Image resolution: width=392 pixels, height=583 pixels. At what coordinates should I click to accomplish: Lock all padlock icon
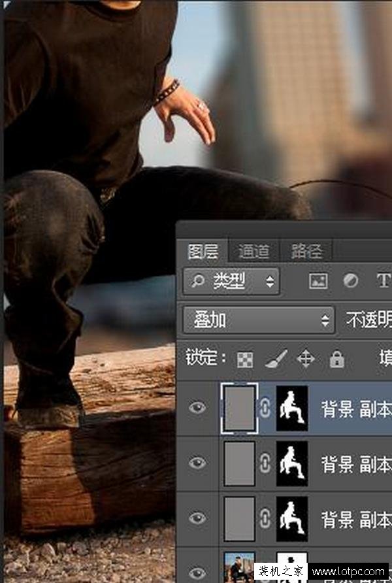point(336,359)
